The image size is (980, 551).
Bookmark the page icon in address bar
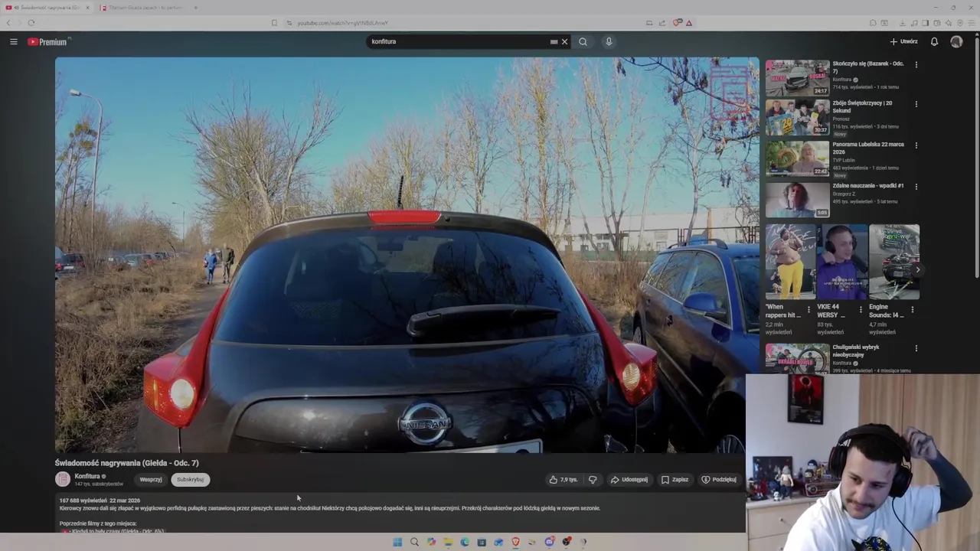point(274,23)
